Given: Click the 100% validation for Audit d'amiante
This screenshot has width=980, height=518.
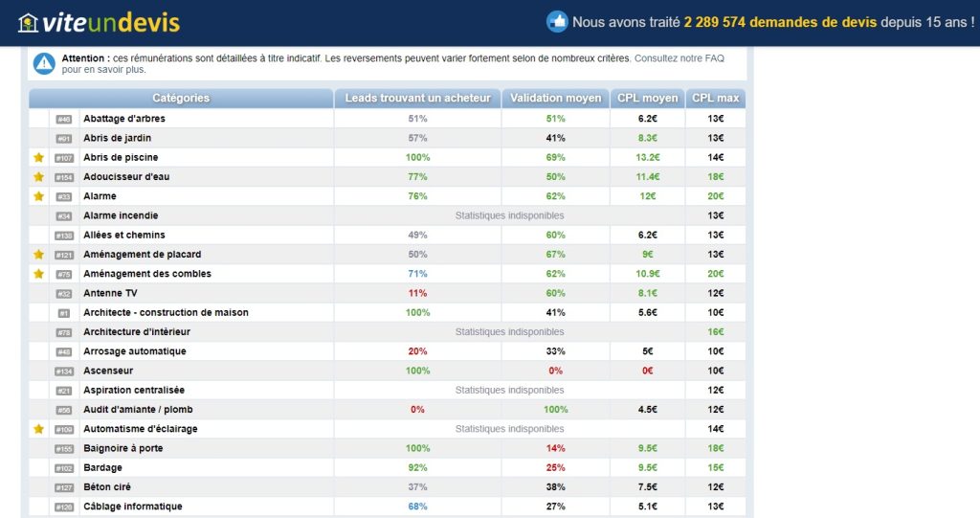Looking at the screenshot, I should coord(556,409).
